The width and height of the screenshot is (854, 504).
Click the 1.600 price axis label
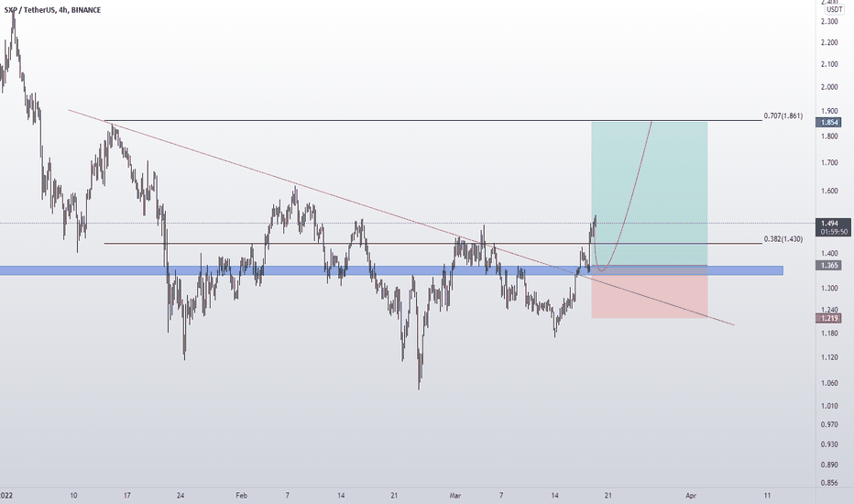829,192
